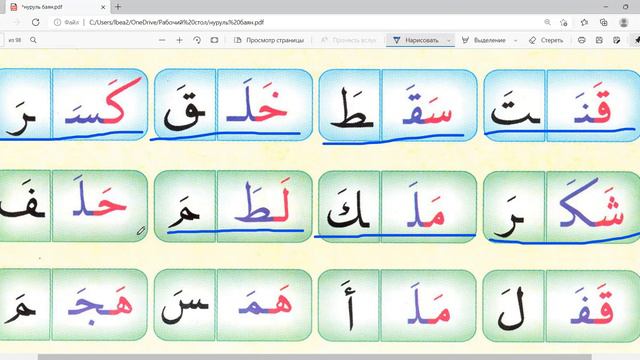Image resolution: width=640 pixels, height=360 pixels.
Task: Zoom in the PDF with plus
Action: click(180, 40)
